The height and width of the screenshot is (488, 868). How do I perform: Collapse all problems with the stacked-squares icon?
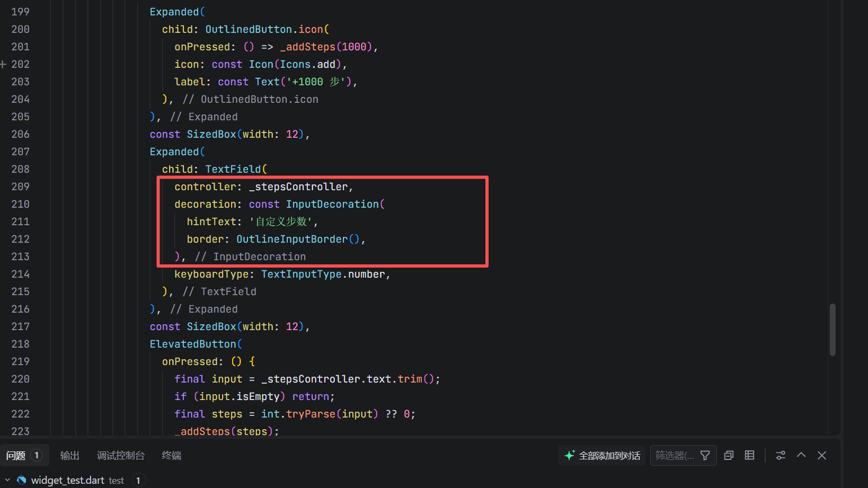(x=729, y=455)
